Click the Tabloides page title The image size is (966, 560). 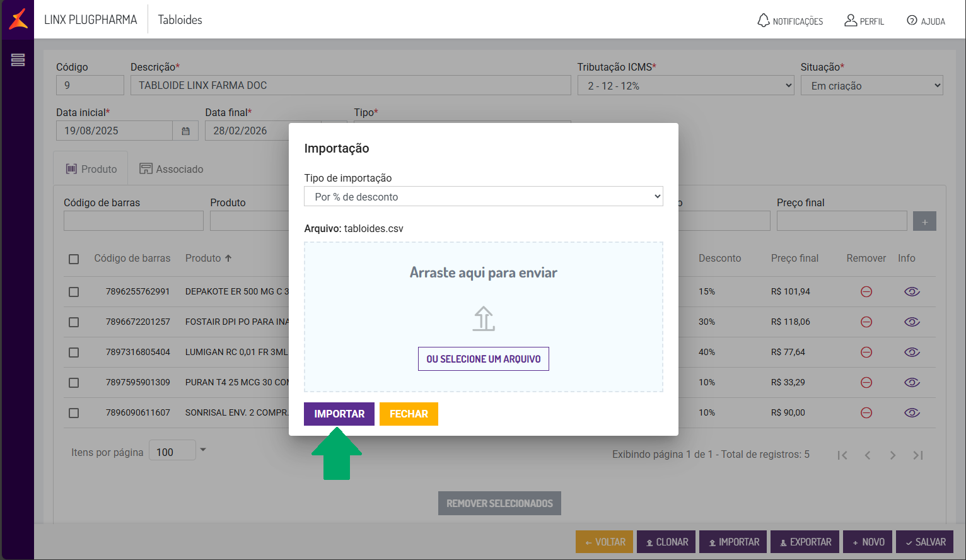[x=180, y=20]
